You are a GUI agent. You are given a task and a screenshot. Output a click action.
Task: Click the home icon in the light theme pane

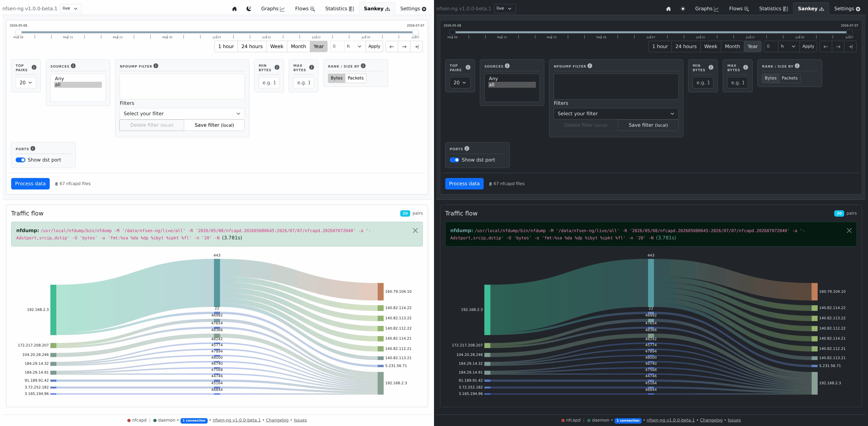[x=234, y=9]
